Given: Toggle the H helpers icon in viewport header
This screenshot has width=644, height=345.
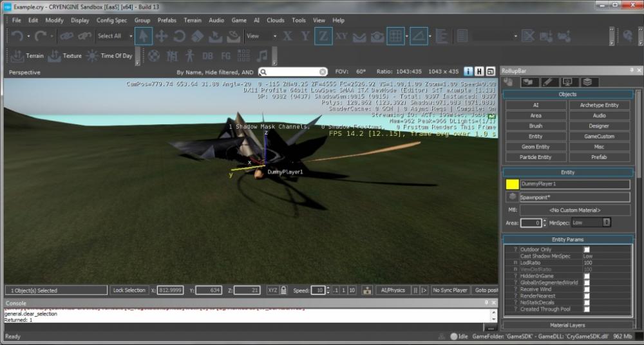Looking at the screenshot, I should [479, 71].
